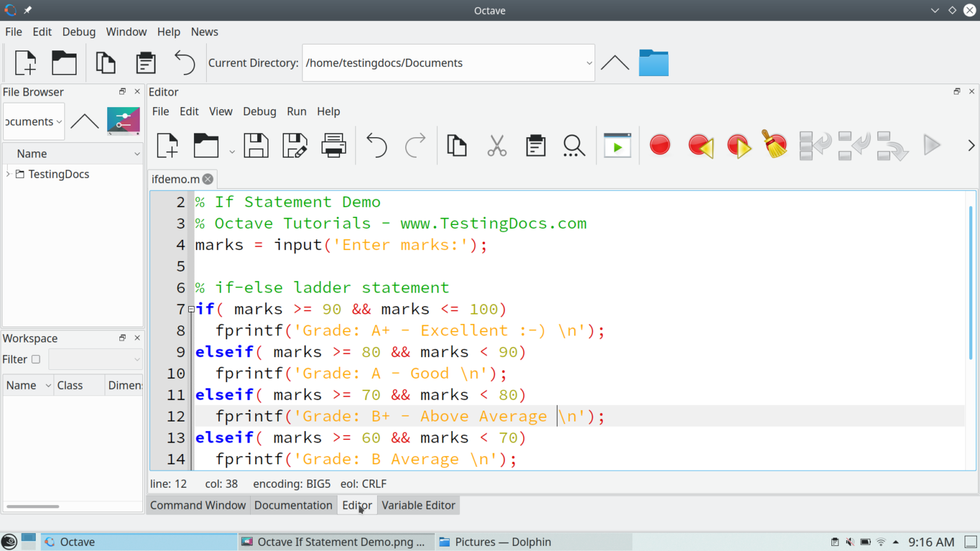Open the Documents dropdown in File Browser
Screen dimensions: 980x551
pos(59,121)
